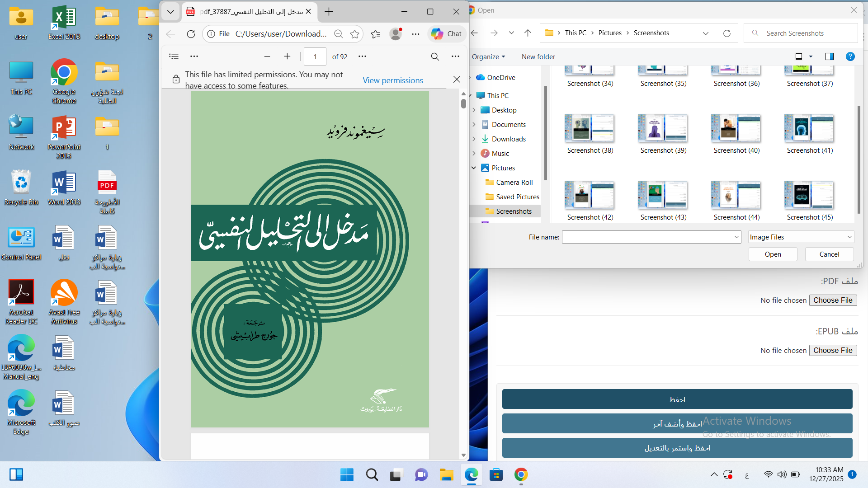Zoom out the PDF with minus icon
Screen dimensions: 868x488
[267, 56]
